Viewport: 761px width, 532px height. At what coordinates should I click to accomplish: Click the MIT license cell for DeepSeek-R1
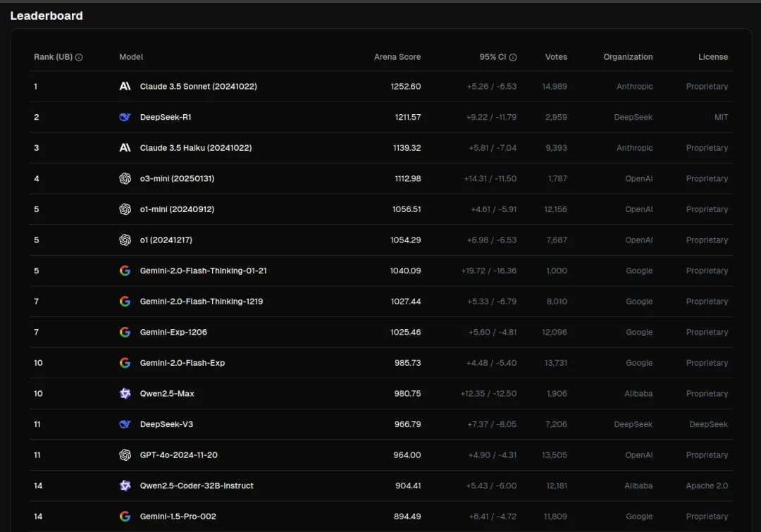click(722, 117)
